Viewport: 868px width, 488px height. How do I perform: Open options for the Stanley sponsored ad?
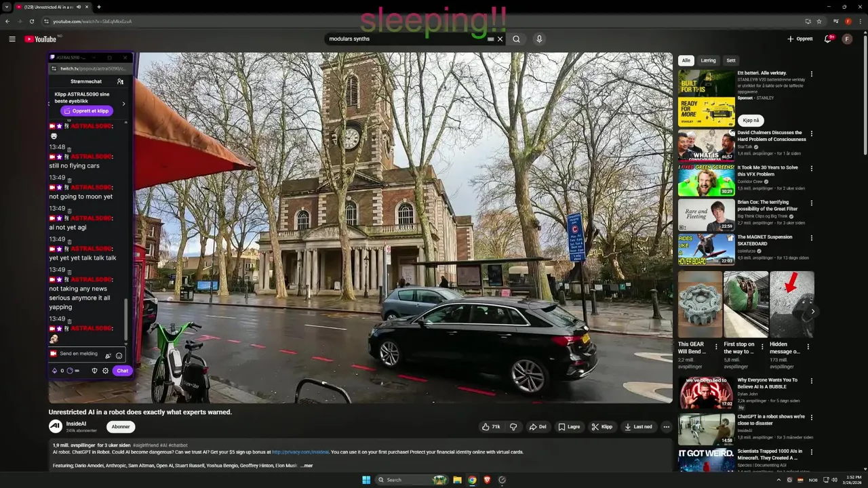(811, 74)
